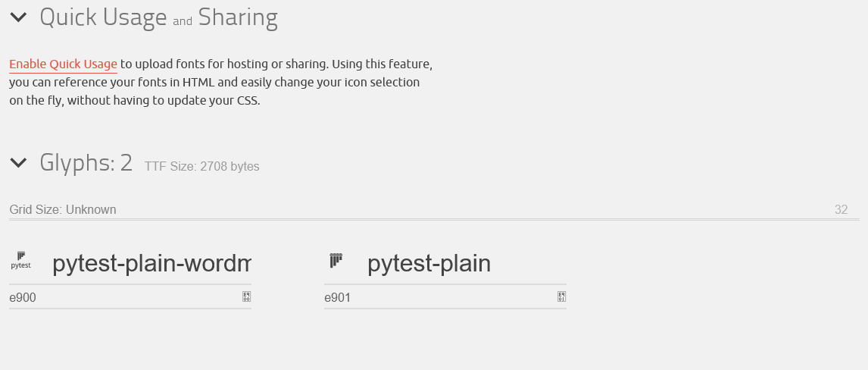Collapse the Quick Usage and Sharing section

point(19,17)
